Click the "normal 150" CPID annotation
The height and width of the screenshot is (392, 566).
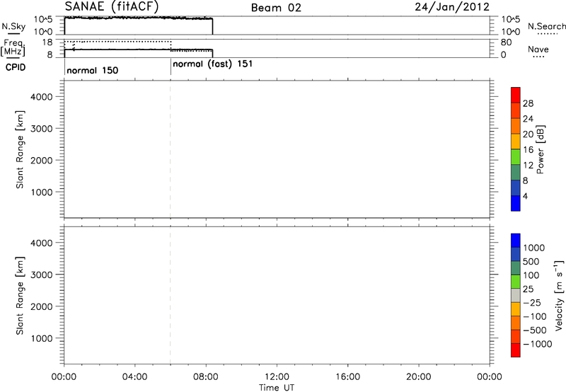click(93, 70)
